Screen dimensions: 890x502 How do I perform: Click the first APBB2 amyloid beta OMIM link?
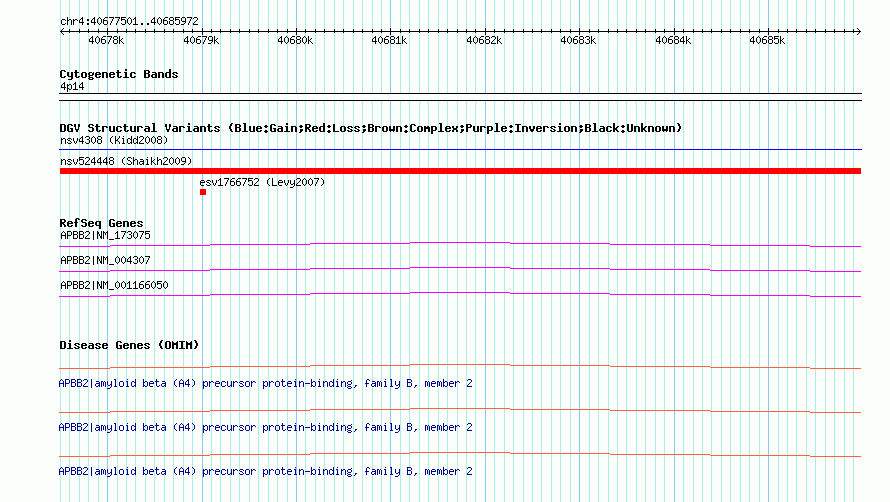pyautogui.click(x=266, y=383)
